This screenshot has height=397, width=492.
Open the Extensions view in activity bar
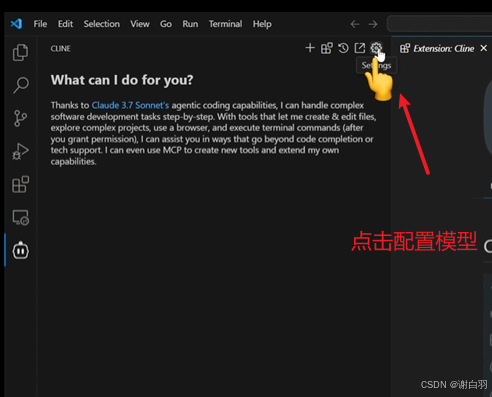pos(20,184)
